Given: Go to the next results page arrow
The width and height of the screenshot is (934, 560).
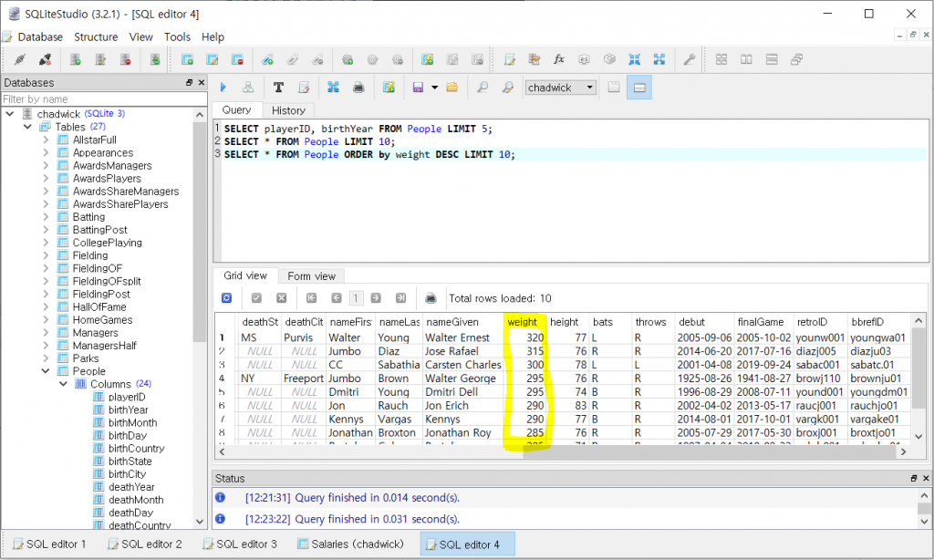Looking at the screenshot, I should pyautogui.click(x=376, y=298).
